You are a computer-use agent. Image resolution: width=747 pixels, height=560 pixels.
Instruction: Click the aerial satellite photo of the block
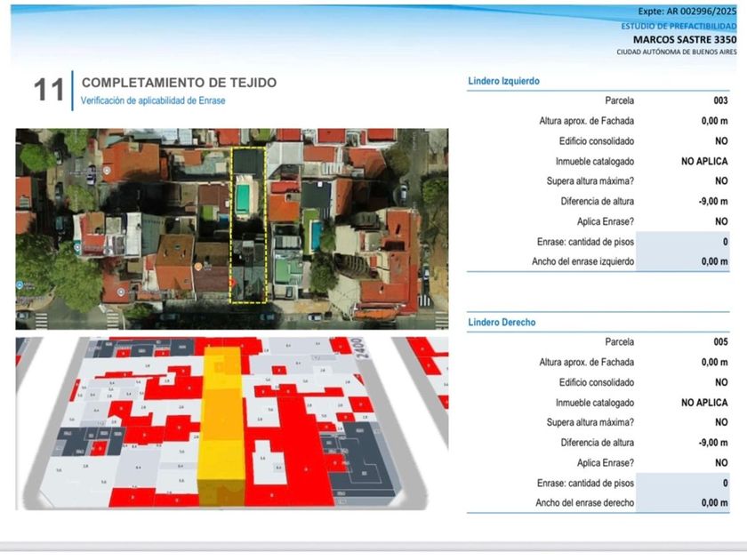pyautogui.click(x=232, y=228)
